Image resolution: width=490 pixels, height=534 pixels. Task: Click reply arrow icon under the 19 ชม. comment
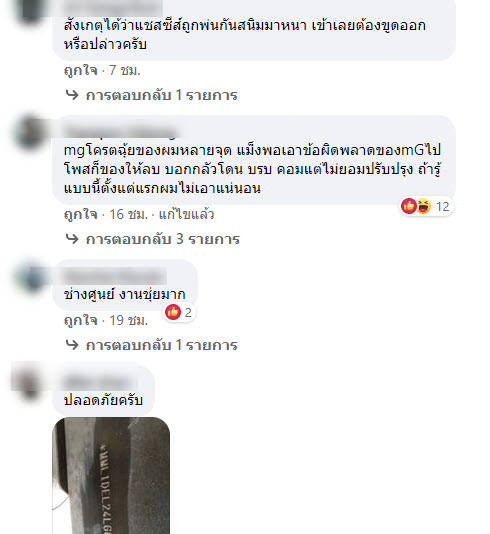click(x=72, y=345)
